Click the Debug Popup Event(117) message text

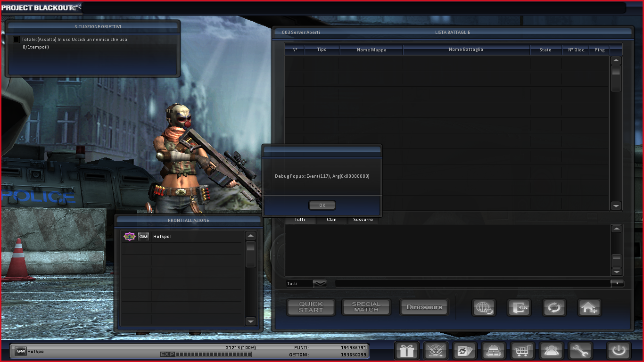point(322,176)
